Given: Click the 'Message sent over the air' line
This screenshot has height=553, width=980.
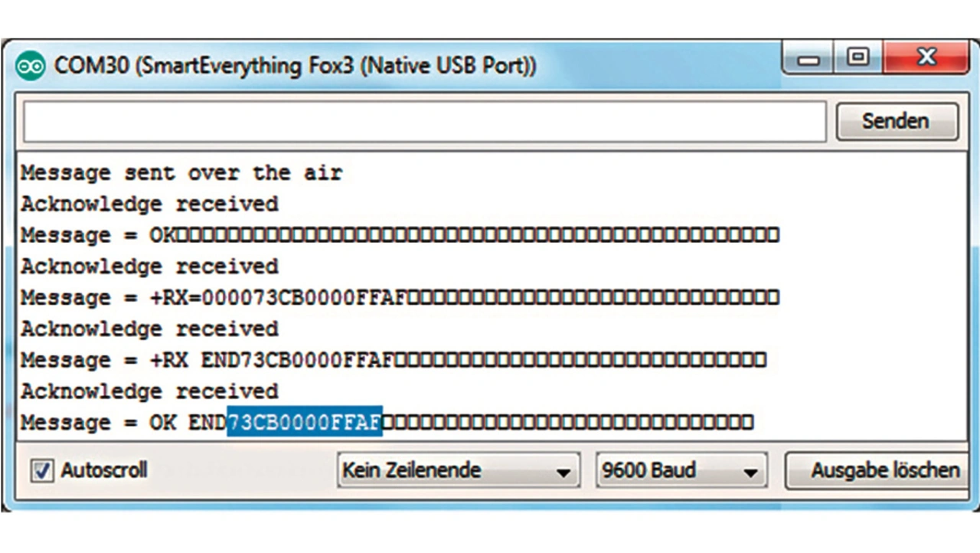Looking at the screenshot, I should coord(181,173).
